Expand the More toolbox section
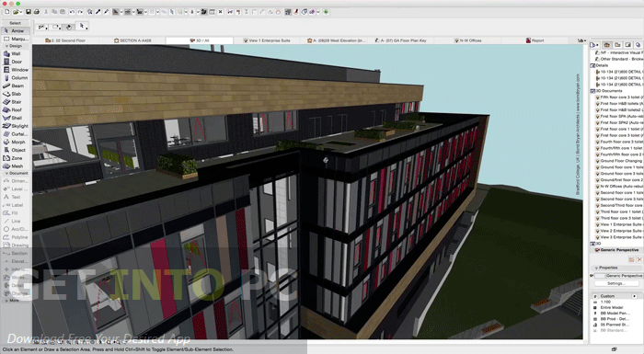This screenshot has height=354, width=644. 6,300
